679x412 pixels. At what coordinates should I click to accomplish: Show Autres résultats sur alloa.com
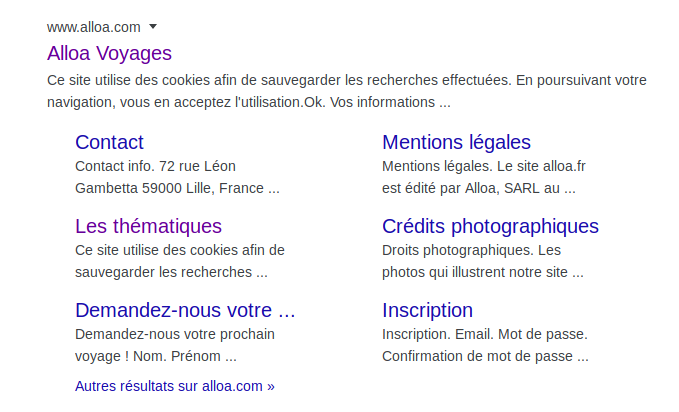(174, 385)
